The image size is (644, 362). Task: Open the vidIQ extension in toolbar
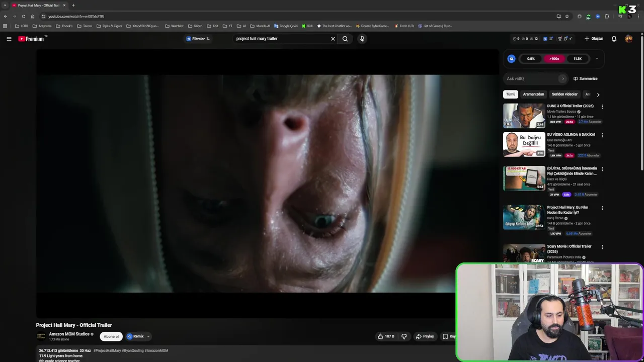(597, 16)
